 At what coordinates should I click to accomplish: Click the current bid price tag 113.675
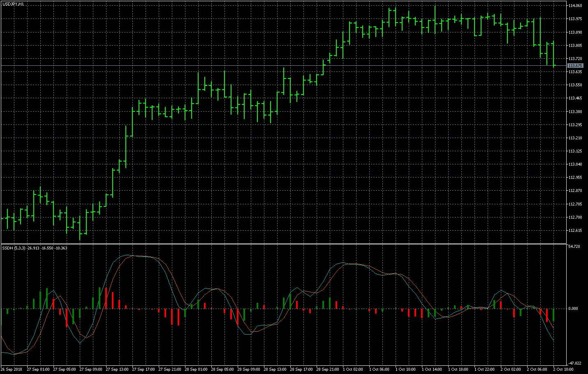tap(575, 66)
